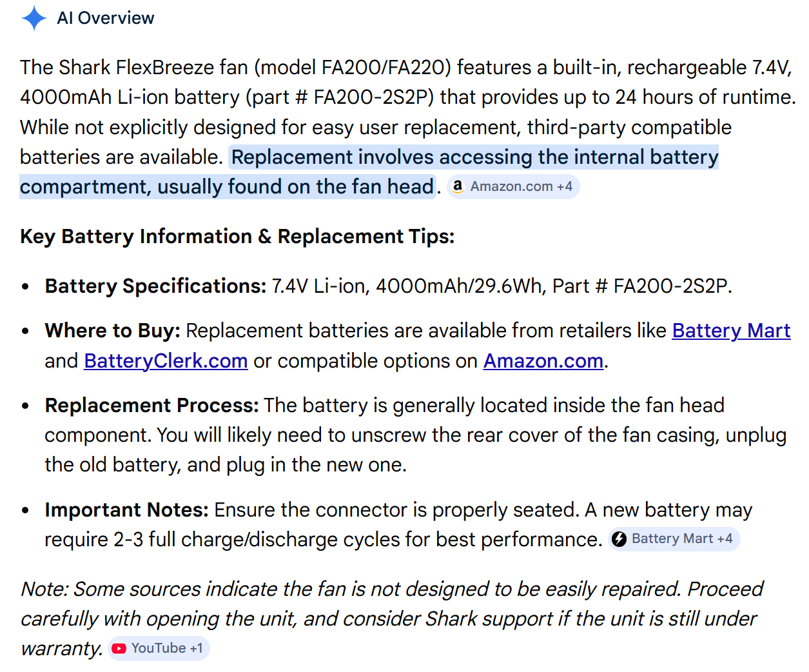Screen dimensions: 809x672
Task: Click the bold "Battery Specifications:" label
Action: point(155,286)
